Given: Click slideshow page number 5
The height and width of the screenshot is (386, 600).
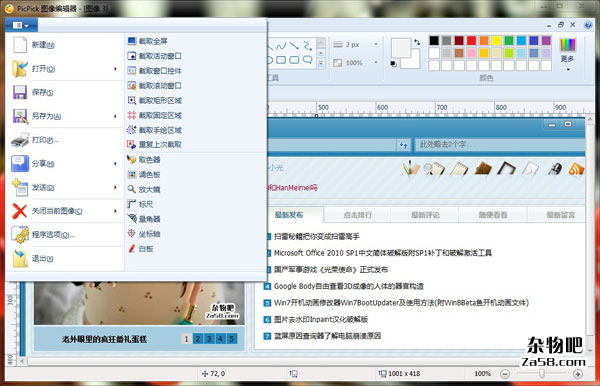Looking at the screenshot, I should pyautogui.click(x=232, y=339).
